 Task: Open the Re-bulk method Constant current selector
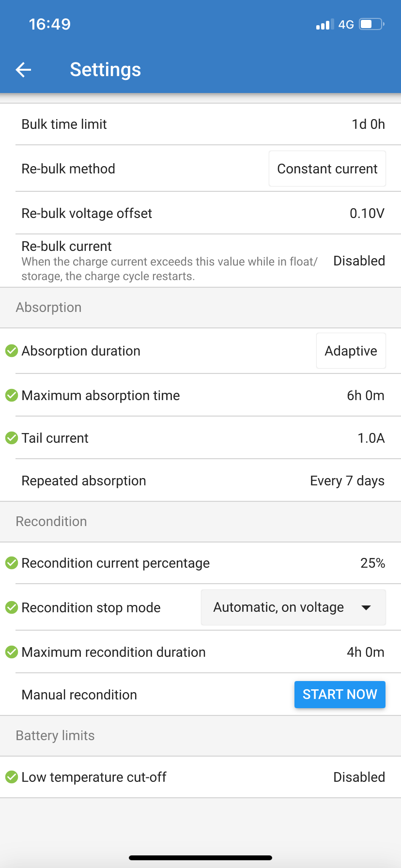coord(327,169)
